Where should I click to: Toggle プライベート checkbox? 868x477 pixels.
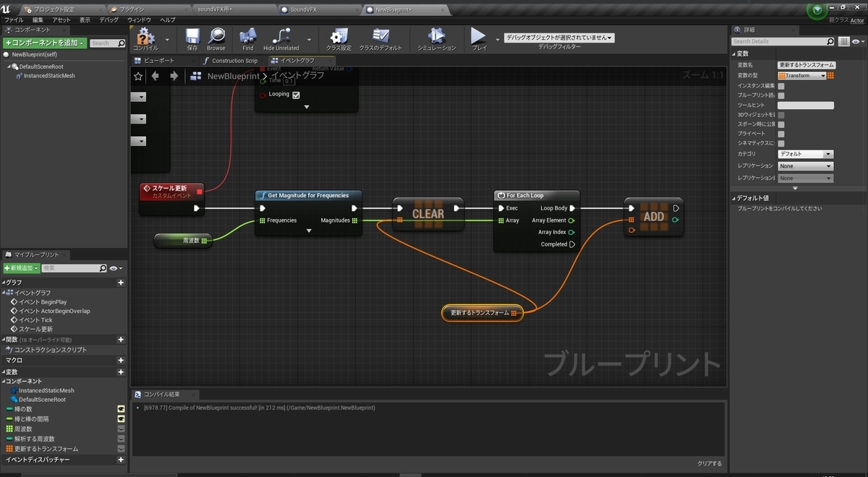781,134
